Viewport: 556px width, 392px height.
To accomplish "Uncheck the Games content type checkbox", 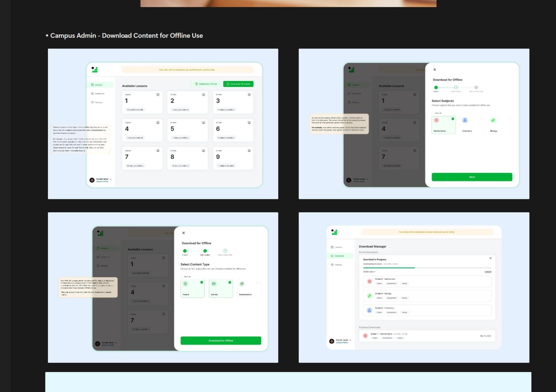I will click(x=230, y=282).
